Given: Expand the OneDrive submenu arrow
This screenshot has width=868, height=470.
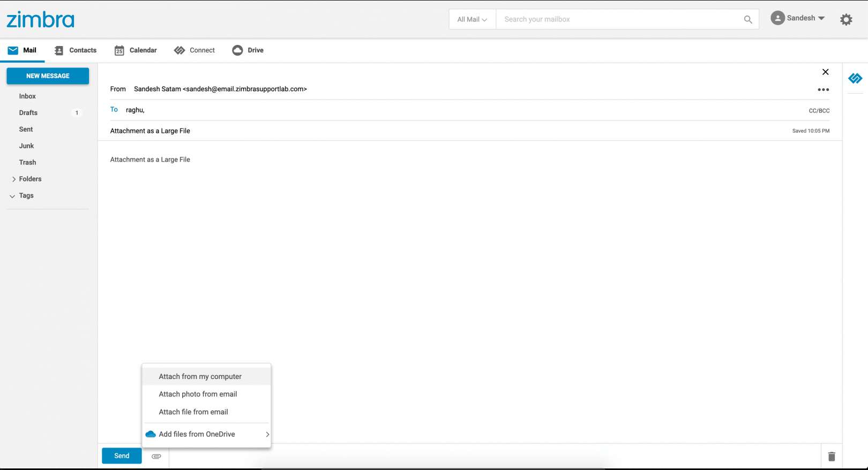Looking at the screenshot, I should 267,434.
